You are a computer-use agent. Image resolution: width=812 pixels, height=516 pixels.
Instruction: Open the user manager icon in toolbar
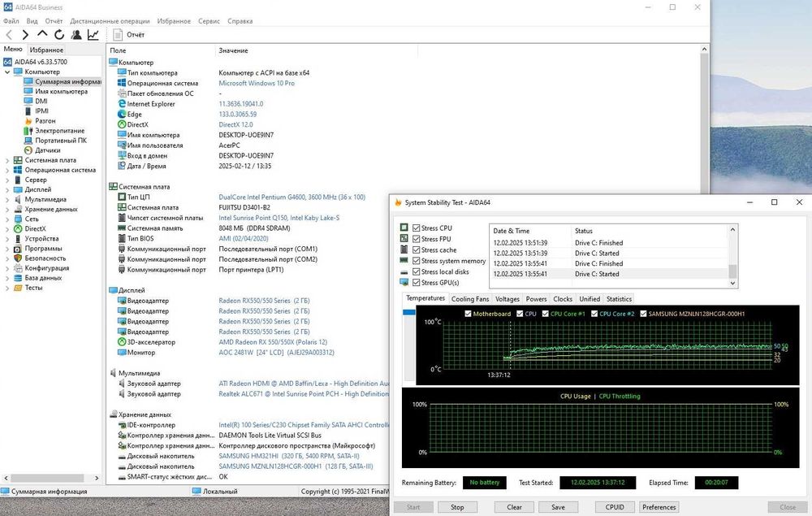point(76,35)
